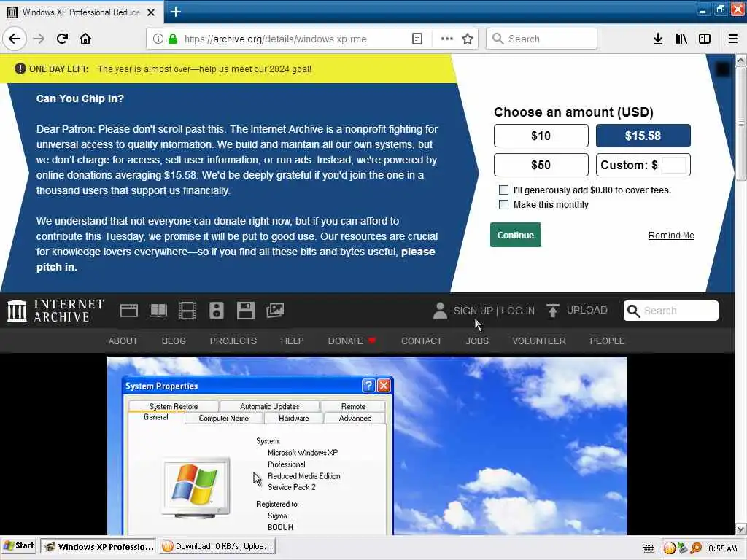Image resolution: width=747 pixels, height=560 pixels.
Task: Check add $0.80 to cover fees
Action: (503, 190)
